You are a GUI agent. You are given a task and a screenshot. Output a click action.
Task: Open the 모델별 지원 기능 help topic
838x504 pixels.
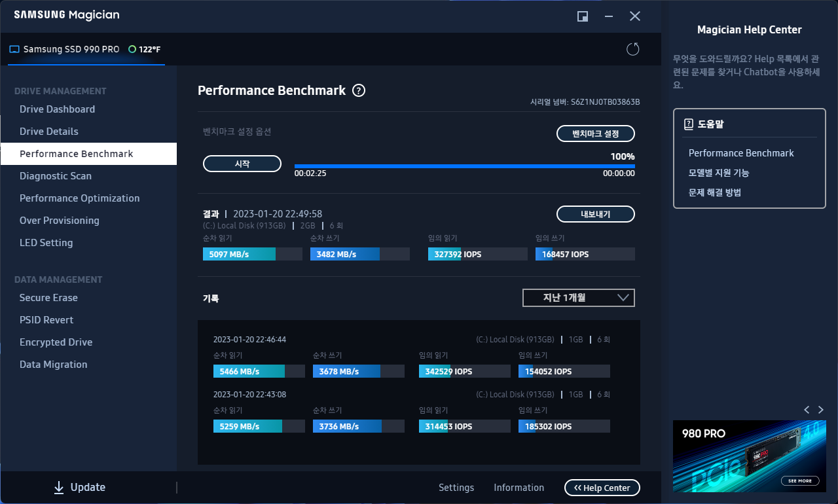pos(719,173)
